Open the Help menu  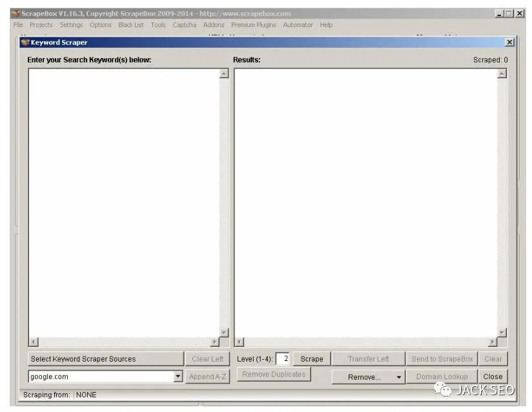pyautogui.click(x=326, y=25)
